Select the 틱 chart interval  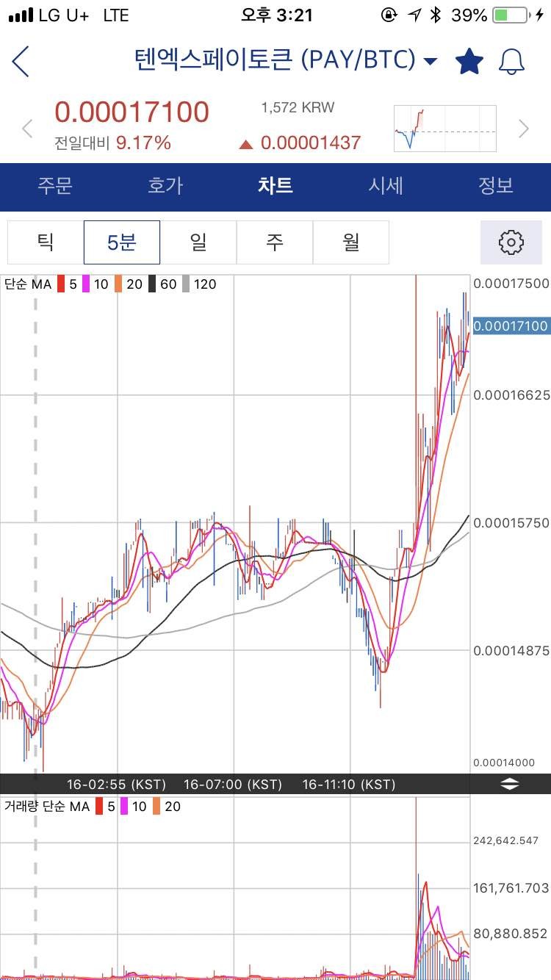pos(46,242)
